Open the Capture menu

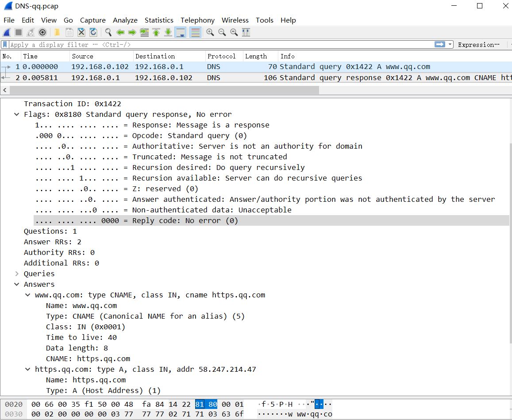click(x=93, y=20)
